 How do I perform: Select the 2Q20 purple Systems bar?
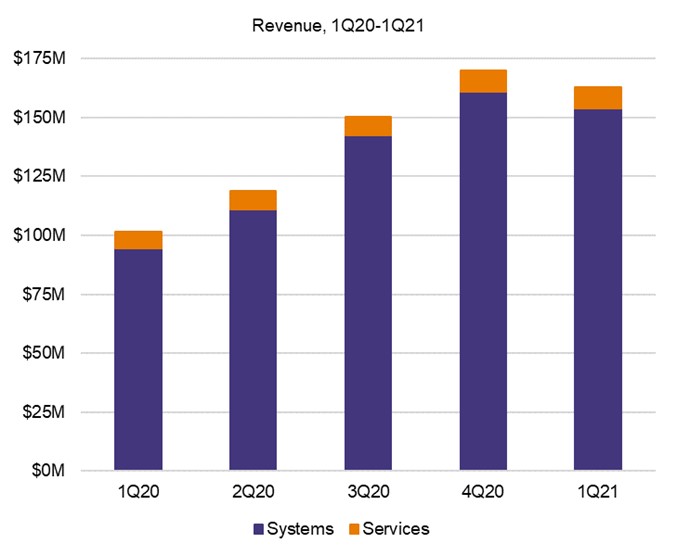pyautogui.click(x=253, y=340)
